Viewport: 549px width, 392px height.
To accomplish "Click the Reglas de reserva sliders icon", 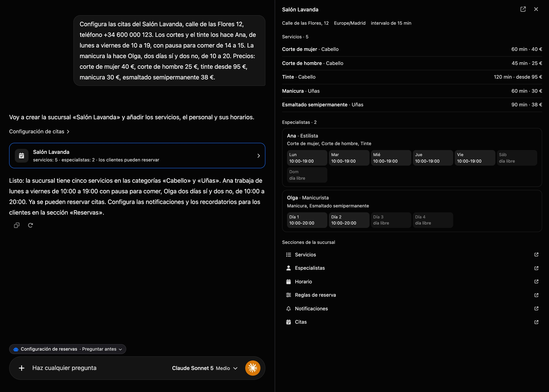I will [288, 295].
